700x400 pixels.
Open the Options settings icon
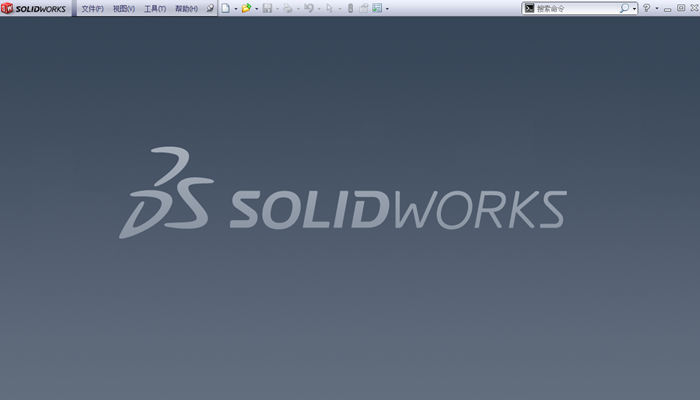point(377,8)
